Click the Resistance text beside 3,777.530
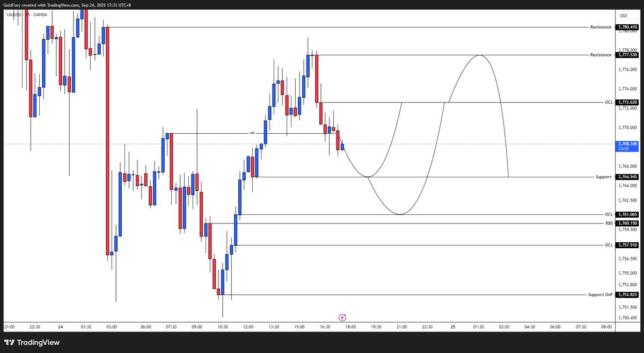The width and height of the screenshot is (644, 353). click(601, 55)
